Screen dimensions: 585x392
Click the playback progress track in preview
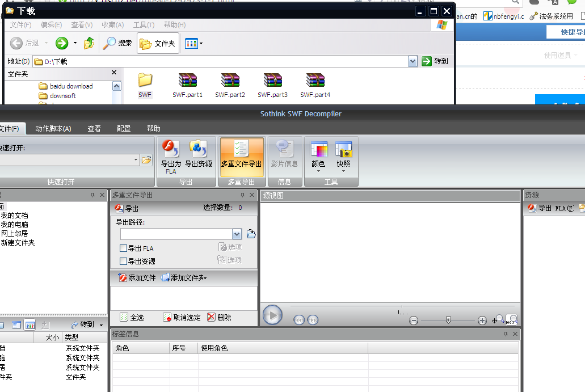click(x=402, y=306)
